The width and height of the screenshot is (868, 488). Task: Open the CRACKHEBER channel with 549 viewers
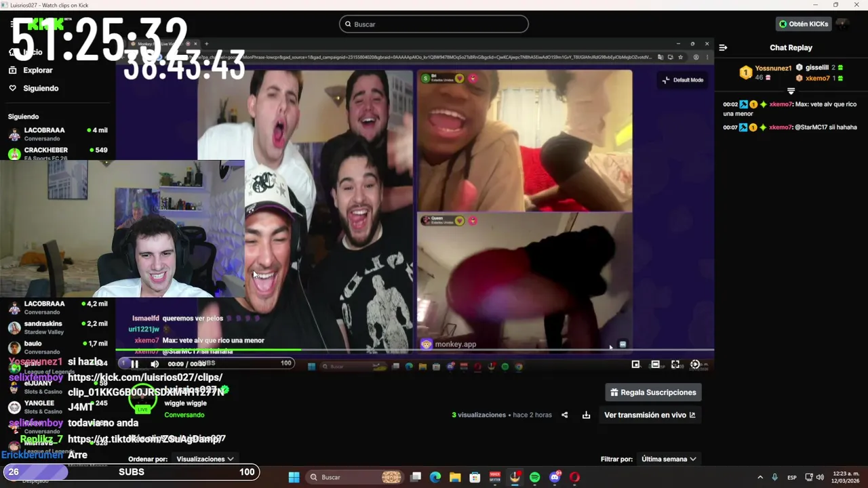58,153
